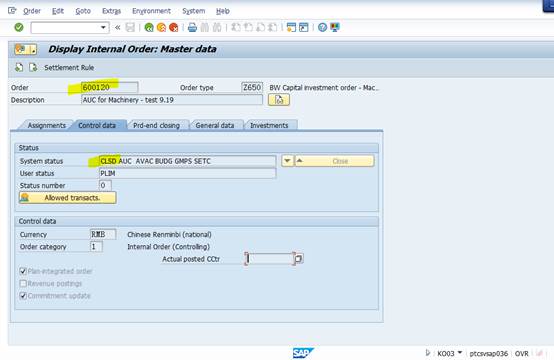Screen dimensions: 554x360
Task: Click the Allowed transacts. button
Action: tap(67, 198)
